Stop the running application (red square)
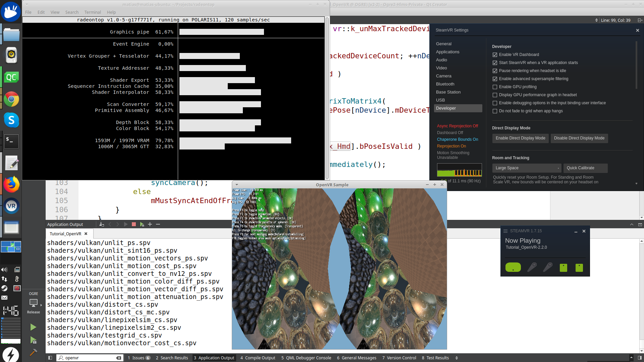The width and height of the screenshot is (644, 362). click(x=134, y=224)
